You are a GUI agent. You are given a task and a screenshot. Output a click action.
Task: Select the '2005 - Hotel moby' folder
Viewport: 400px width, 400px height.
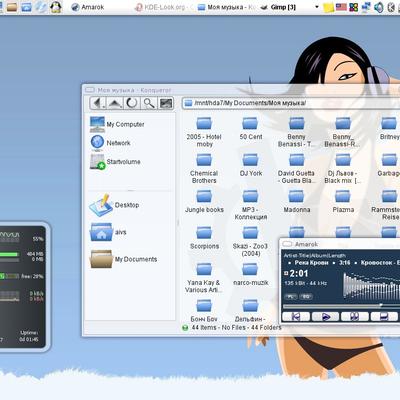coord(204,133)
